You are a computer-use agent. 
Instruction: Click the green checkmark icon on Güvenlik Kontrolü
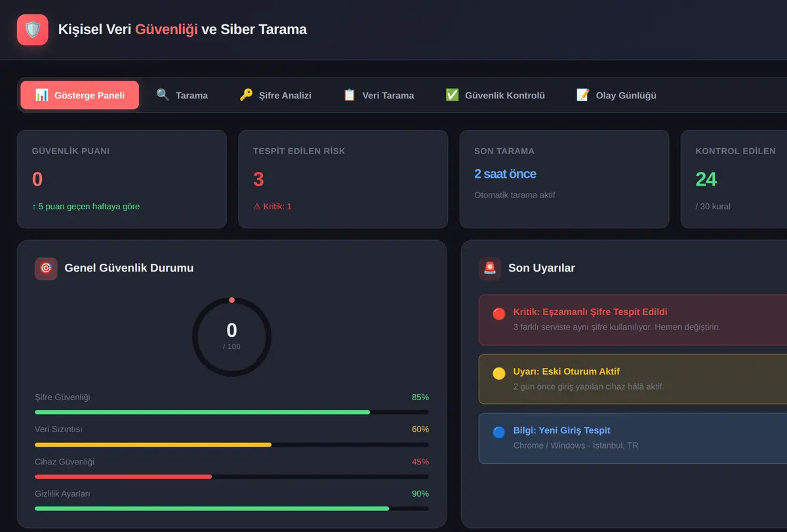click(452, 95)
